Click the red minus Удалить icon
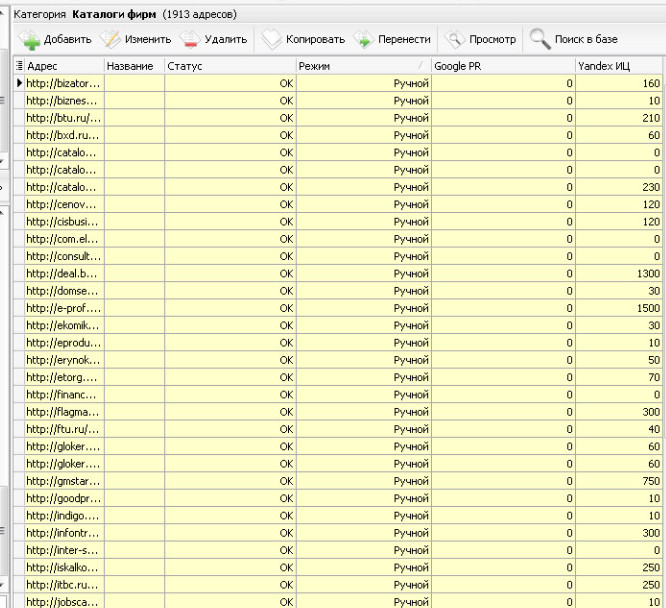Viewport: 666px width, 608px height. click(189, 40)
